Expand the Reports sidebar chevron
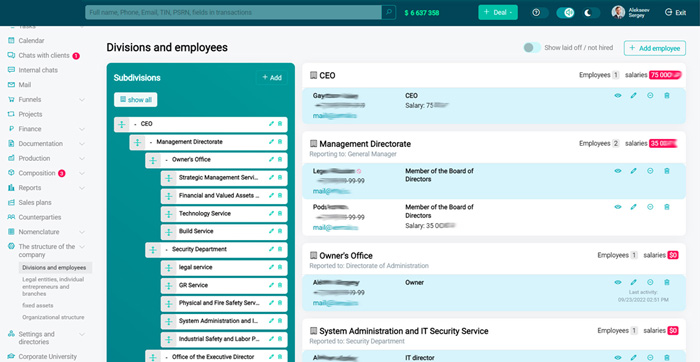The height and width of the screenshot is (362, 700). [82, 188]
